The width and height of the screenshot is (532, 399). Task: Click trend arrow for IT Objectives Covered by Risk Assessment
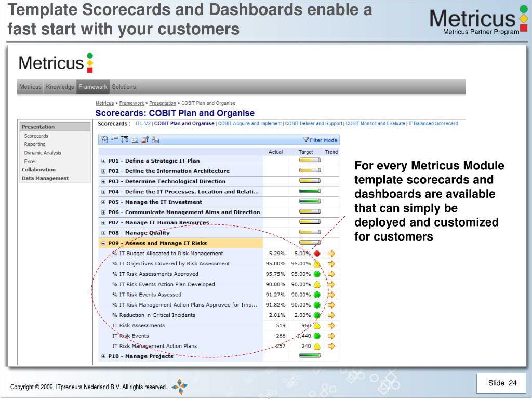coord(331,263)
